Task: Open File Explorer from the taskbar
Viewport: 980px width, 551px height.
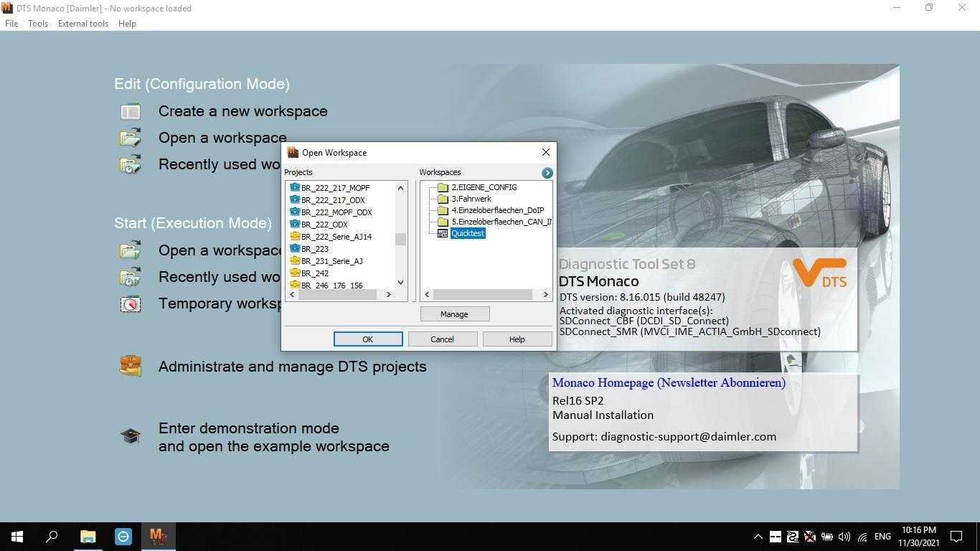Action: [x=88, y=536]
